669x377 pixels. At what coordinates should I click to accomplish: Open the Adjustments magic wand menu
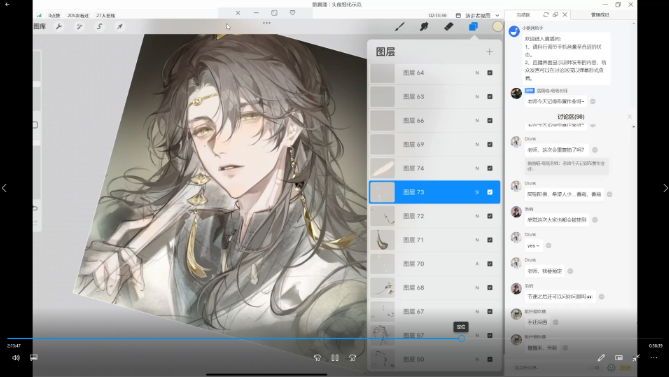click(x=79, y=26)
